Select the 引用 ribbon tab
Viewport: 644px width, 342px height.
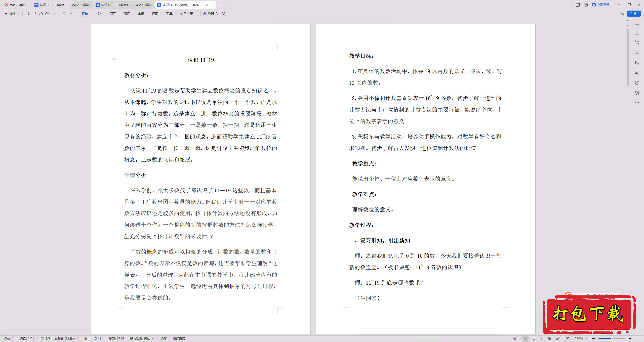127,14
